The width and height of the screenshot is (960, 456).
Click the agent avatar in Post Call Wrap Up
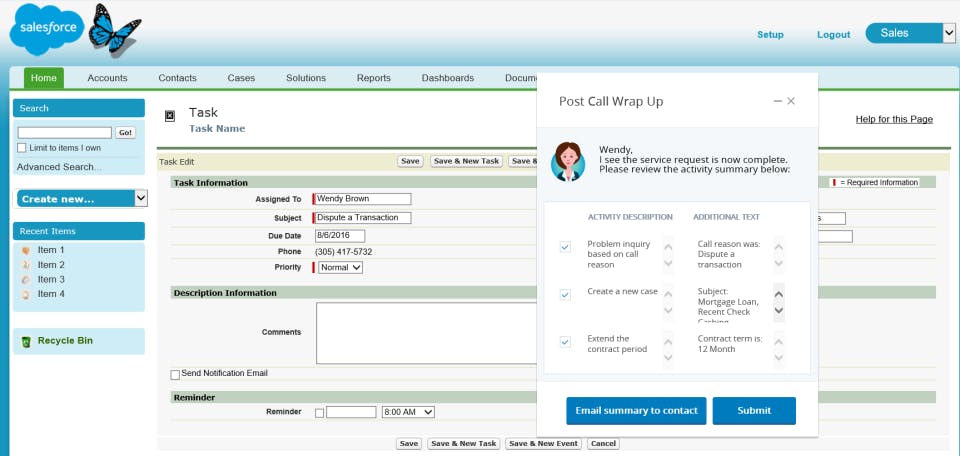point(568,162)
